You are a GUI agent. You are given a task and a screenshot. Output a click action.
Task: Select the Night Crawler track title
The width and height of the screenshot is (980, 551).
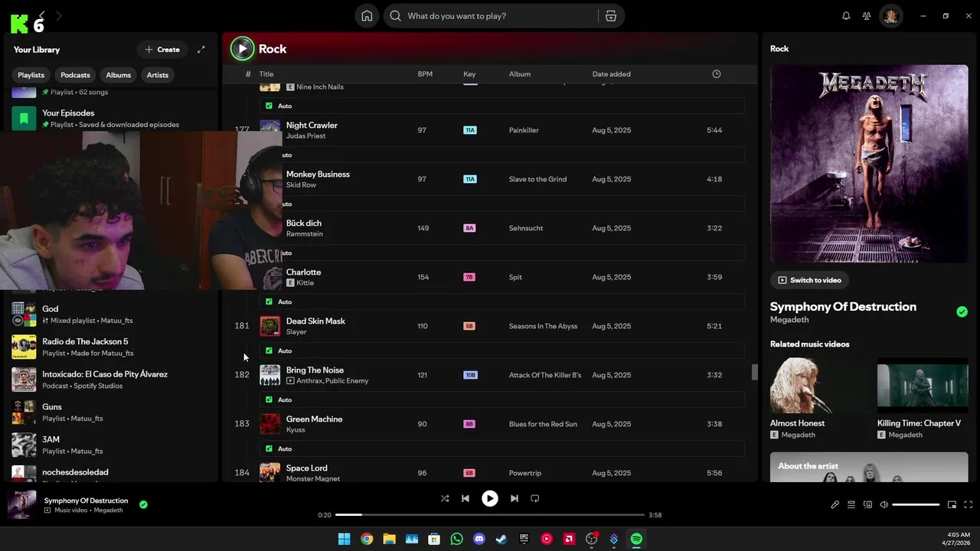[312, 126]
